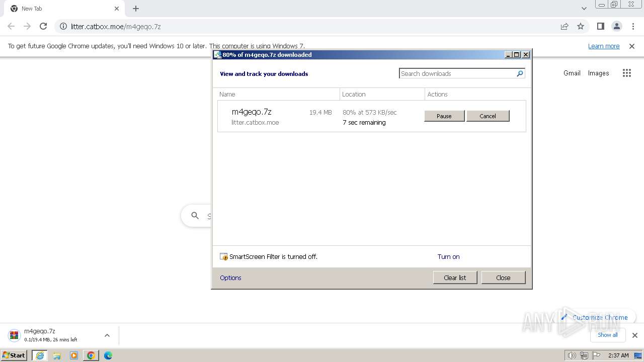Open Chrome three-dot menu

click(633, 26)
